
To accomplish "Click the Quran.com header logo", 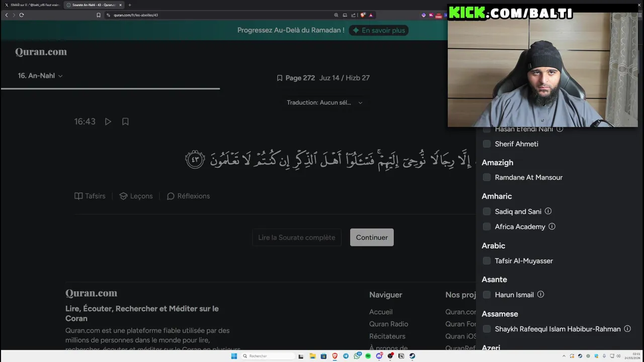I will point(41,52).
